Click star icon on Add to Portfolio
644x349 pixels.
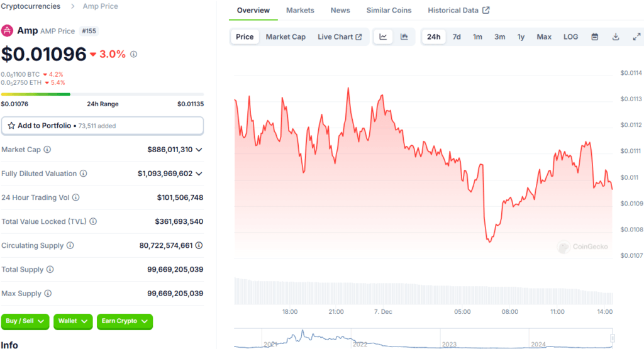(x=11, y=126)
